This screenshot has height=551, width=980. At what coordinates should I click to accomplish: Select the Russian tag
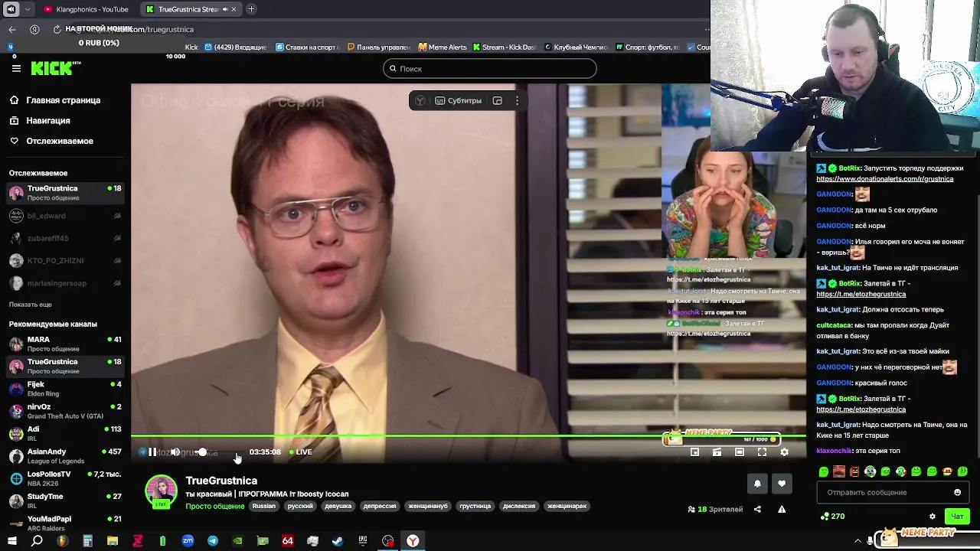click(263, 506)
